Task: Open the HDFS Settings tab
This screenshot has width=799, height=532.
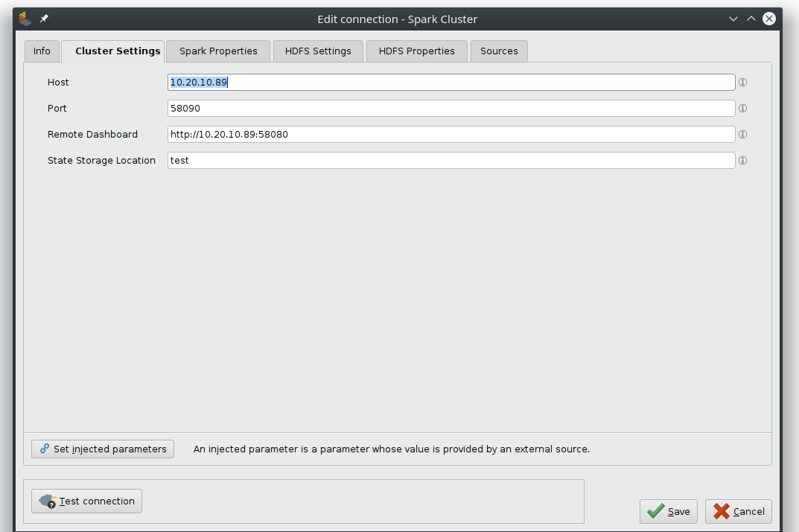Action: (x=318, y=51)
